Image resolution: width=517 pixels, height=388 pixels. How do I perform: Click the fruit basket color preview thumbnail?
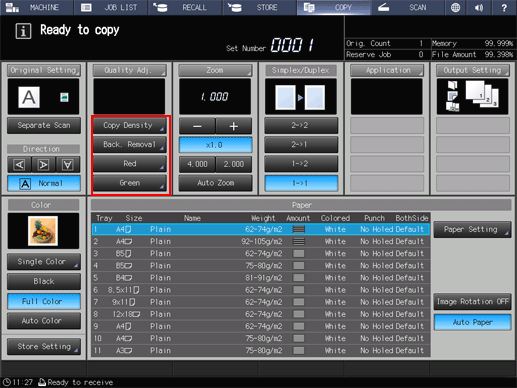pyautogui.click(x=43, y=231)
